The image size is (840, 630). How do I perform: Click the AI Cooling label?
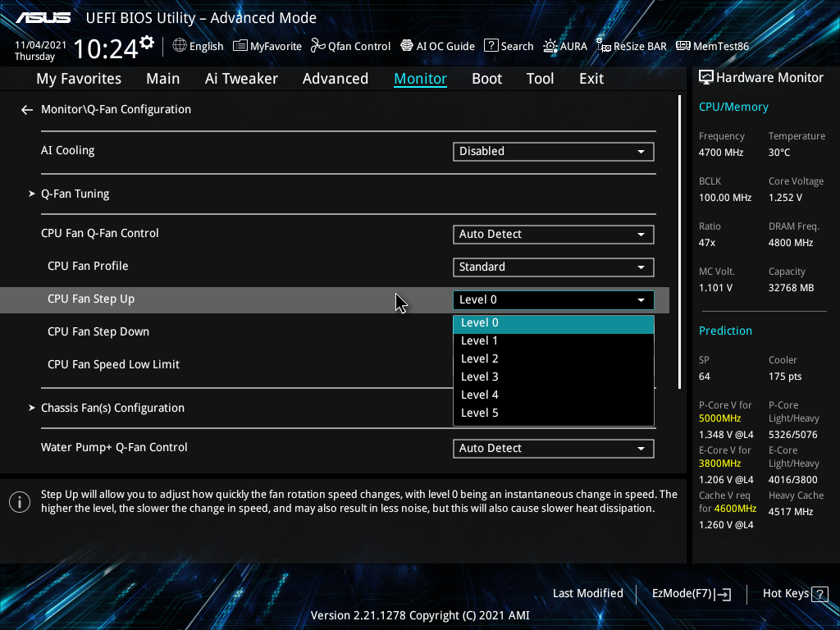pos(68,151)
